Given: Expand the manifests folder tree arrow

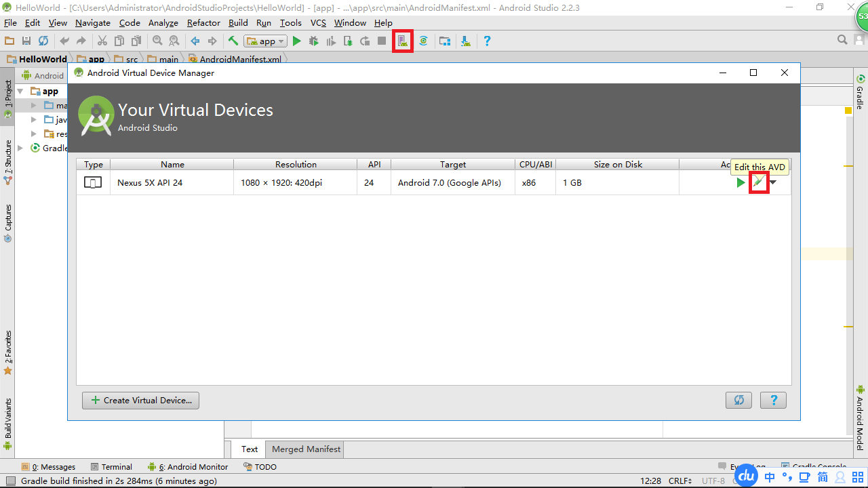Looking at the screenshot, I should tap(34, 105).
